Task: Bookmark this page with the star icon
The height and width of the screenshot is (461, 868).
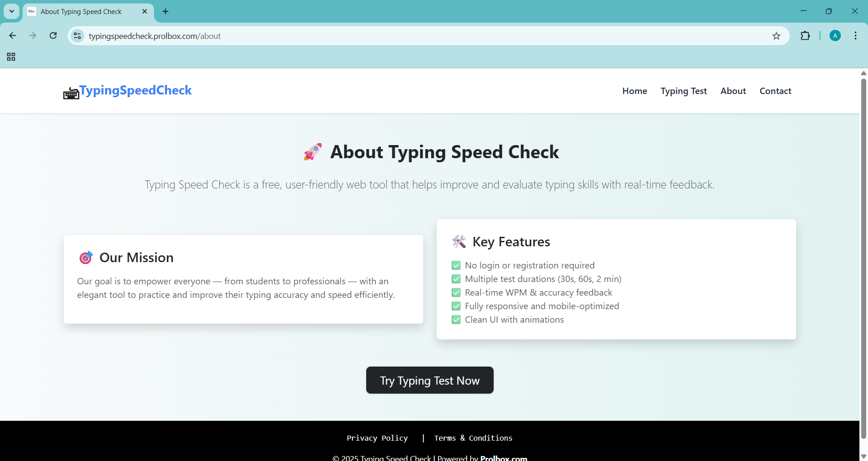Action: pyautogui.click(x=776, y=36)
